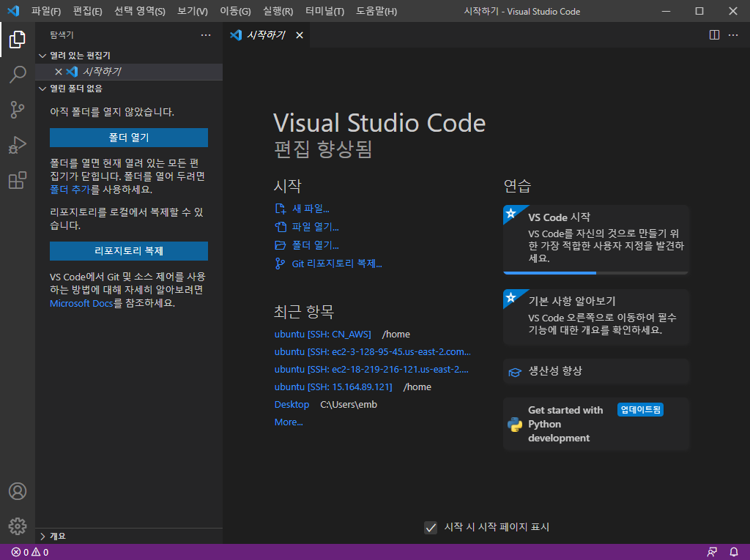Click the feedback icon in status bar
This screenshot has width=750, height=560.
pos(712,553)
